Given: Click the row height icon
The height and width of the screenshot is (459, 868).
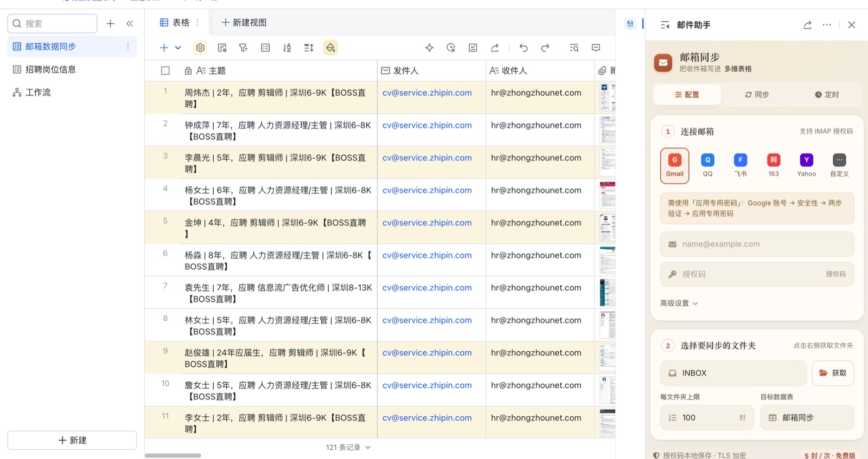Looking at the screenshot, I should (309, 48).
